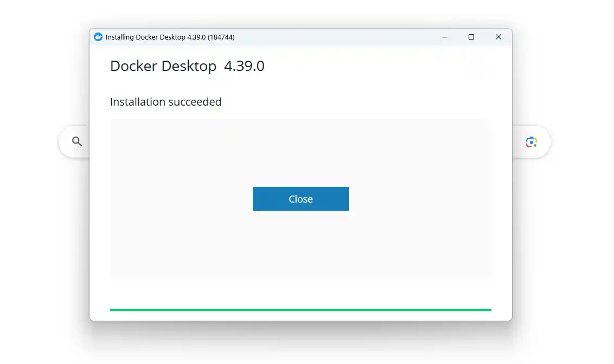Click the build number (184744) in title bar

point(221,37)
